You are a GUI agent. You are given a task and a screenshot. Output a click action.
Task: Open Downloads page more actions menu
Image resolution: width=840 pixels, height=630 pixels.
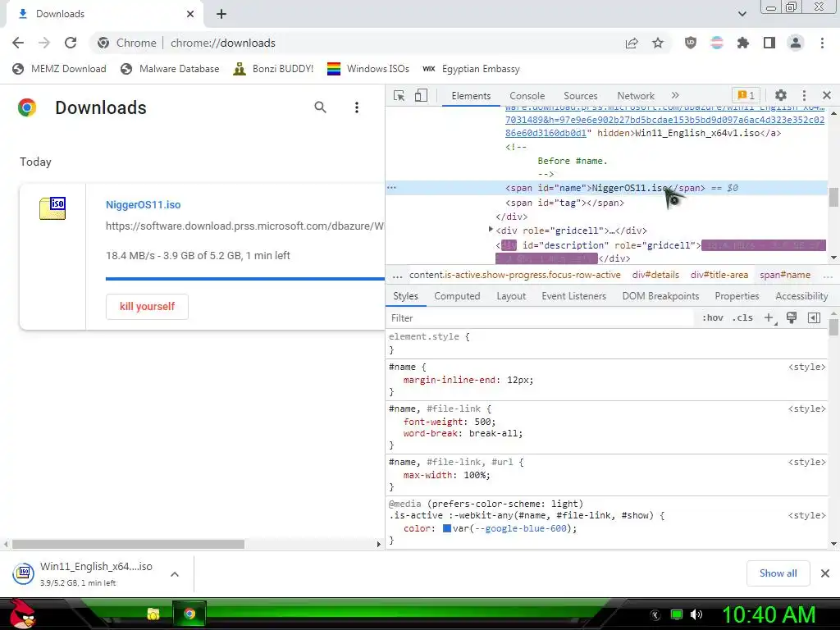357,107
